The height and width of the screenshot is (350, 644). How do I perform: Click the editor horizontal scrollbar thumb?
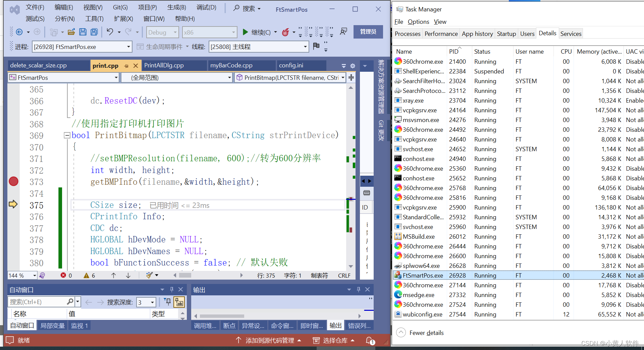185,275
